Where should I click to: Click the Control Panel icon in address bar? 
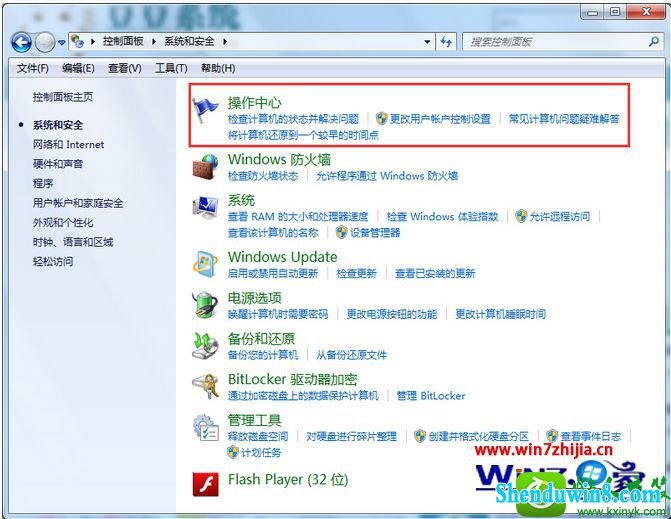pos(77,42)
